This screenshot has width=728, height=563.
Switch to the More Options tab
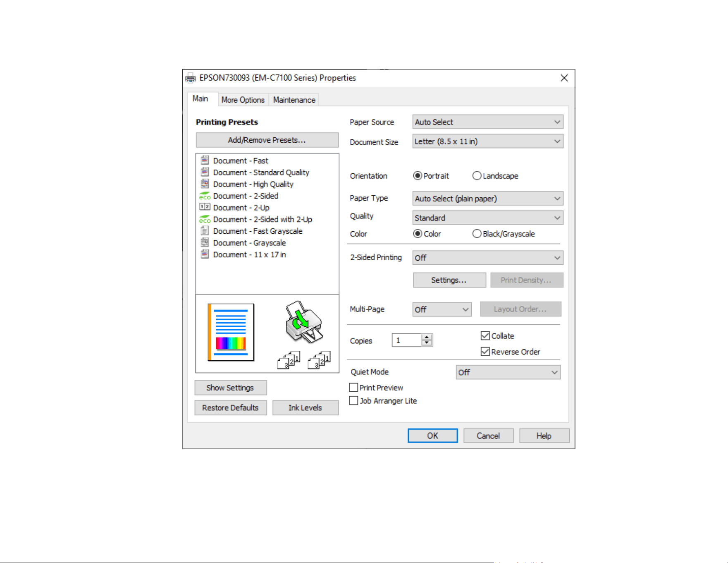[x=243, y=100]
